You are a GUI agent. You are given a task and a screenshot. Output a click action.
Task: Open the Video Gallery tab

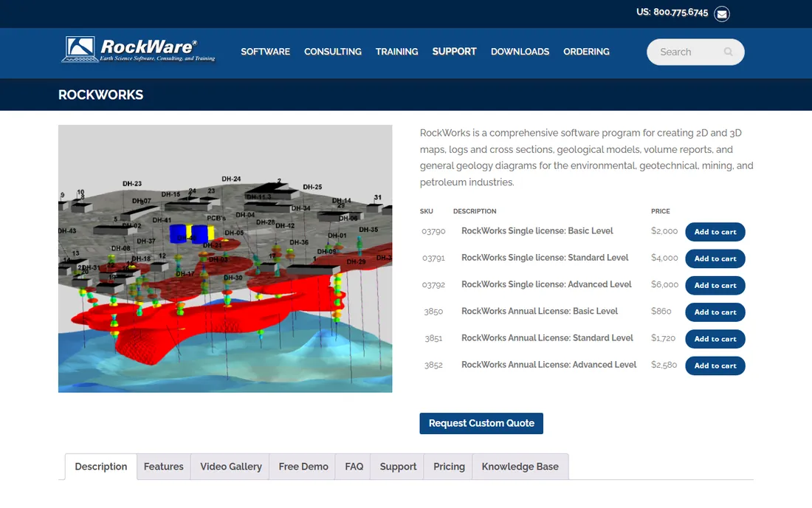click(231, 467)
